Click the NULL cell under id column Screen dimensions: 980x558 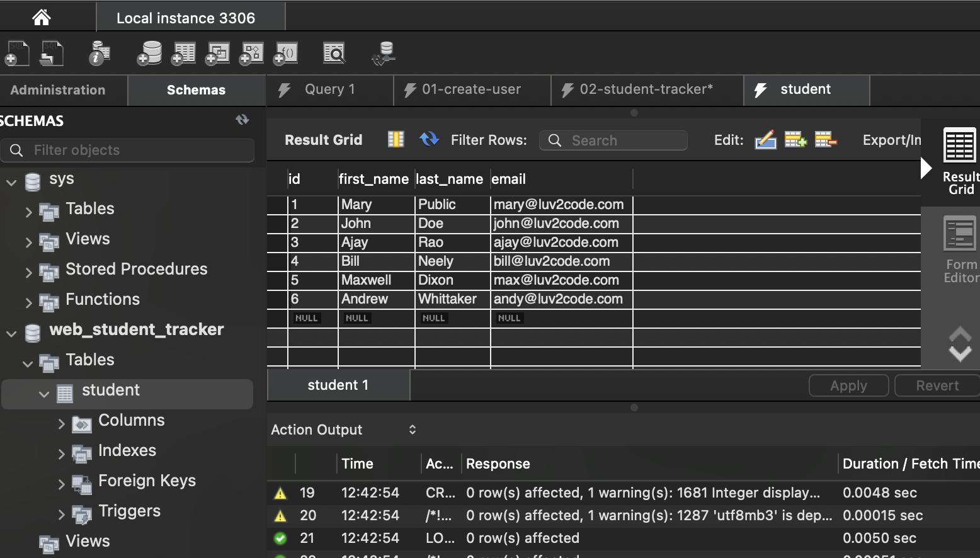tap(307, 318)
